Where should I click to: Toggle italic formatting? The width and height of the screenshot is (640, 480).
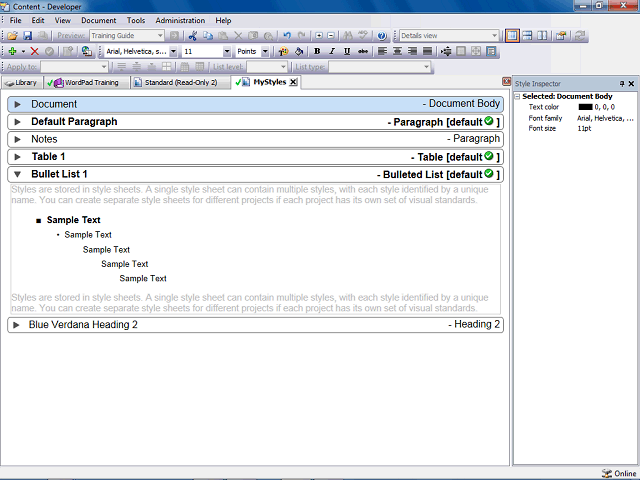332,51
